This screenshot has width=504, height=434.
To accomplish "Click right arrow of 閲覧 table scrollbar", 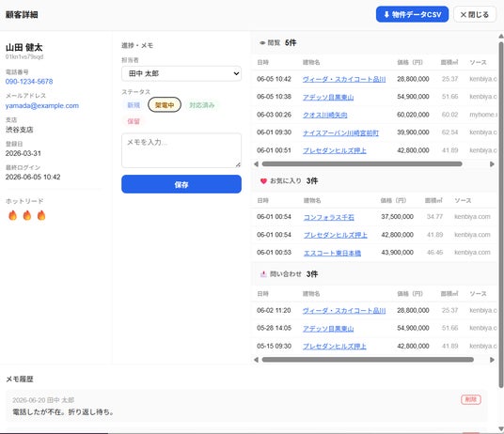I will [x=492, y=164].
